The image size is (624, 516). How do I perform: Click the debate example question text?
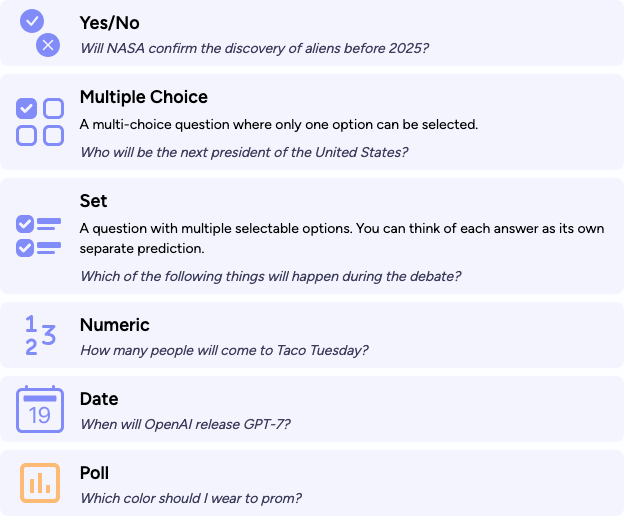(270, 276)
